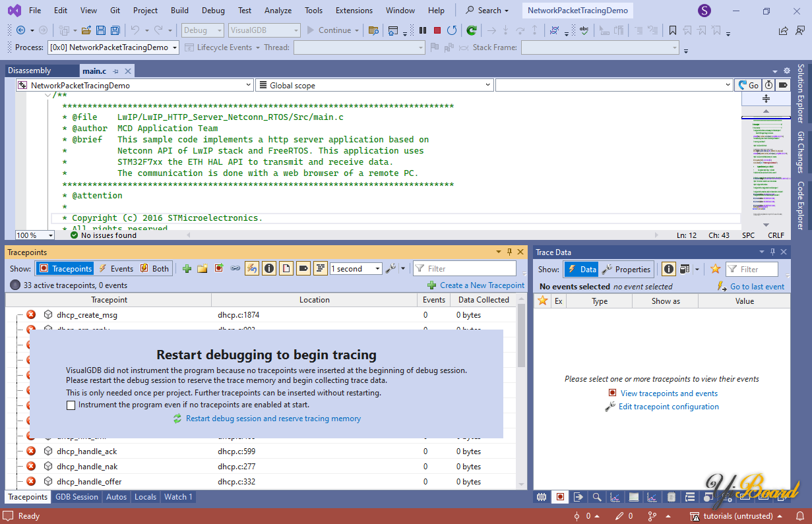Click the wrench settings icon in Tracepoints toolbar
Viewport: 812px width, 524px height.
pyautogui.click(x=390, y=269)
